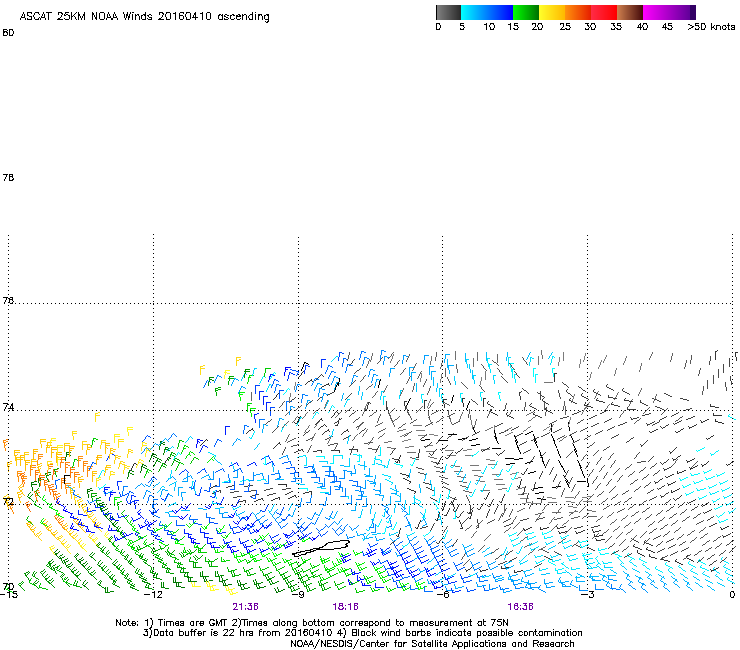Screen dimensions: 740x650
Task: Click the latitude label 72
Action: pos(8,501)
